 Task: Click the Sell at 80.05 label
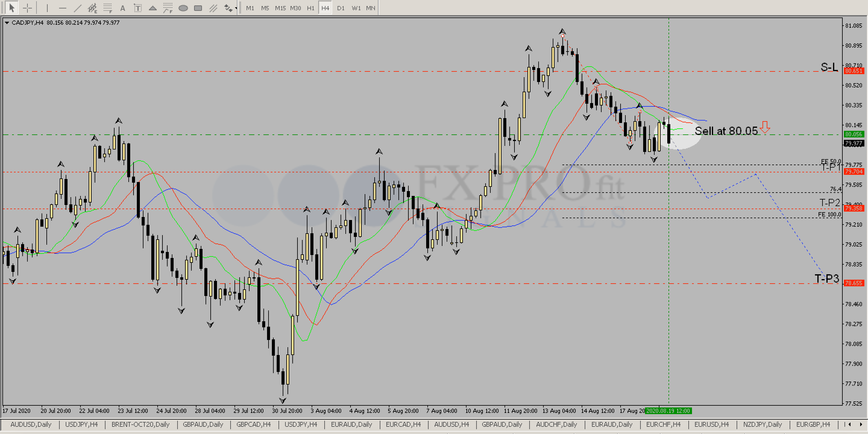[726, 131]
